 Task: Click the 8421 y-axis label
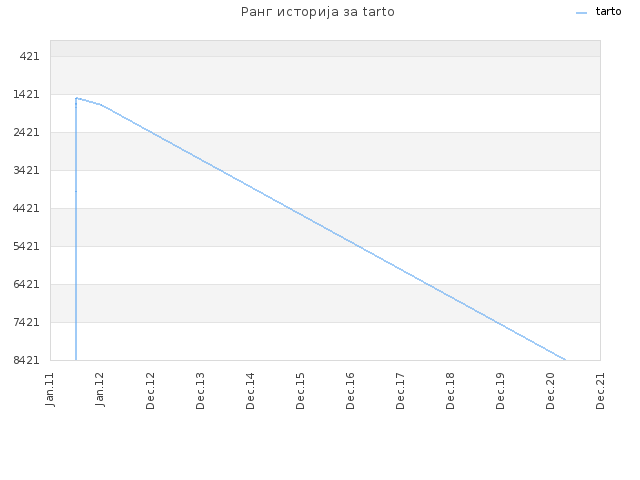tap(27, 360)
